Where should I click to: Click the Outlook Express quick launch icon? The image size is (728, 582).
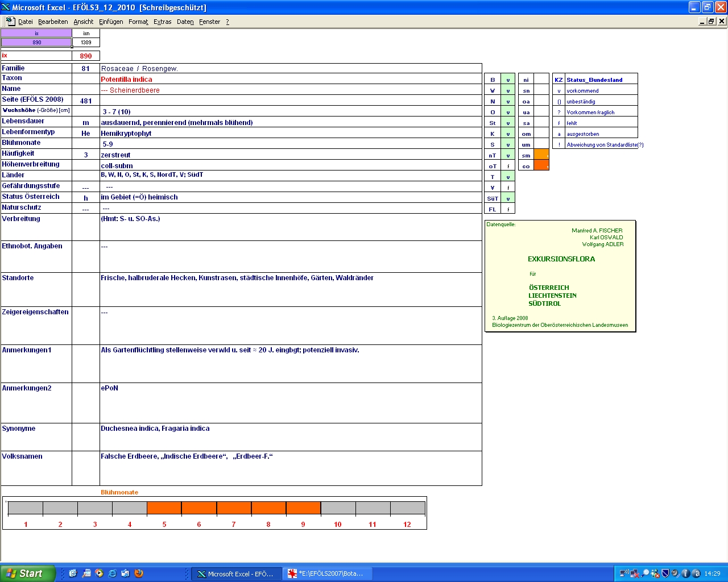point(125,573)
